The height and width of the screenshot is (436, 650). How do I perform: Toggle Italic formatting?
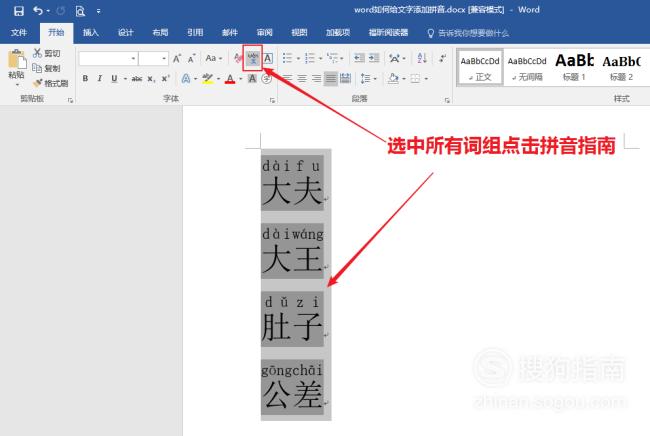pos(99,79)
